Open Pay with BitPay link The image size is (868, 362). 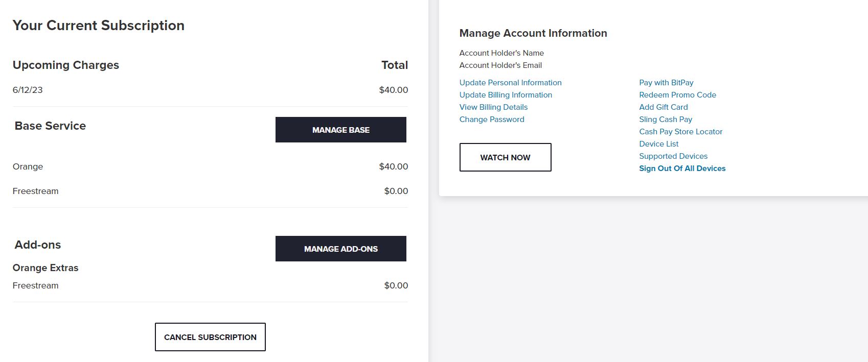(x=666, y=83)
